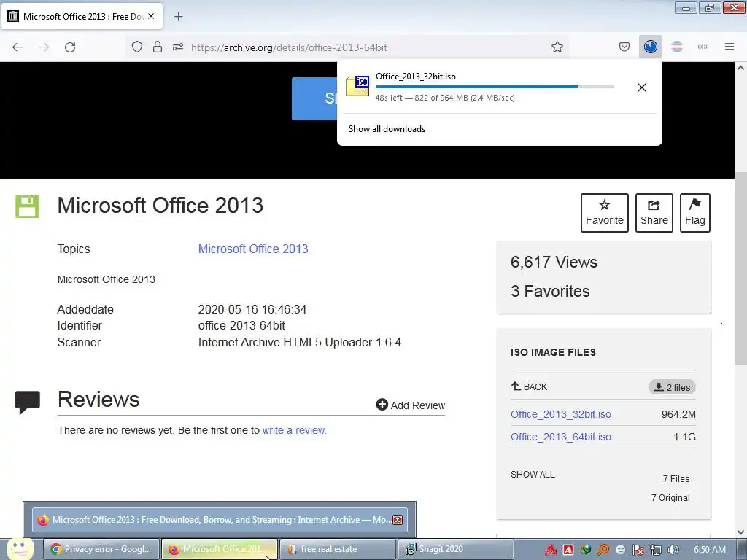View site security via the padlock icon
747x560 pixels.
tap(158, 47)
